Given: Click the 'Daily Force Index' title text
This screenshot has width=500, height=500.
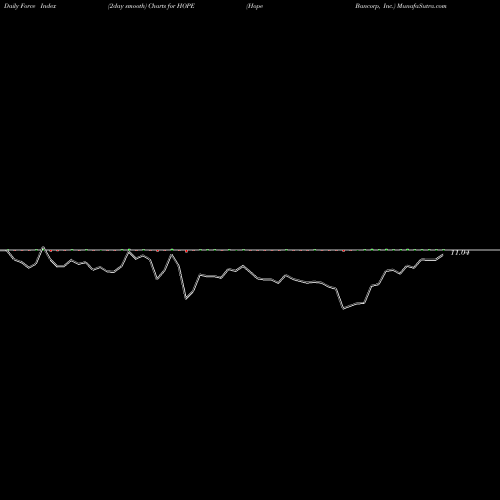Looking at the screenshot, I should click(x=30, y=6).
